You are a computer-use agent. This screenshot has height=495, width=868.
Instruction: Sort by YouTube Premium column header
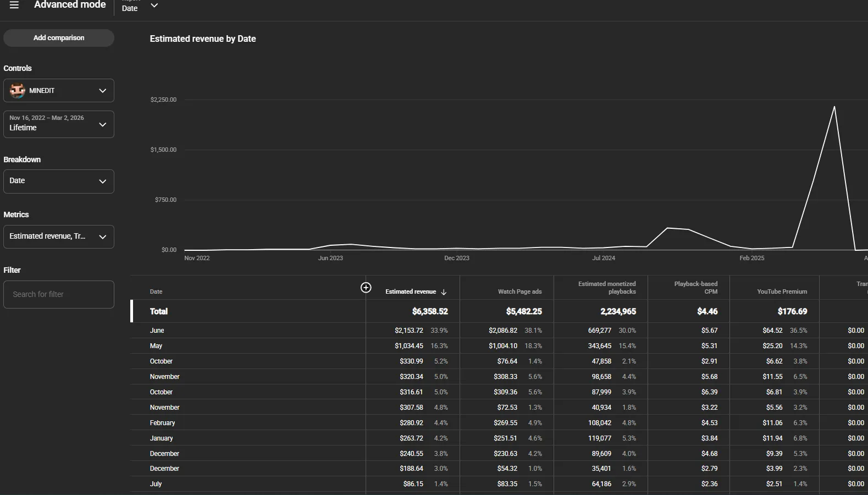click(782, 291)
